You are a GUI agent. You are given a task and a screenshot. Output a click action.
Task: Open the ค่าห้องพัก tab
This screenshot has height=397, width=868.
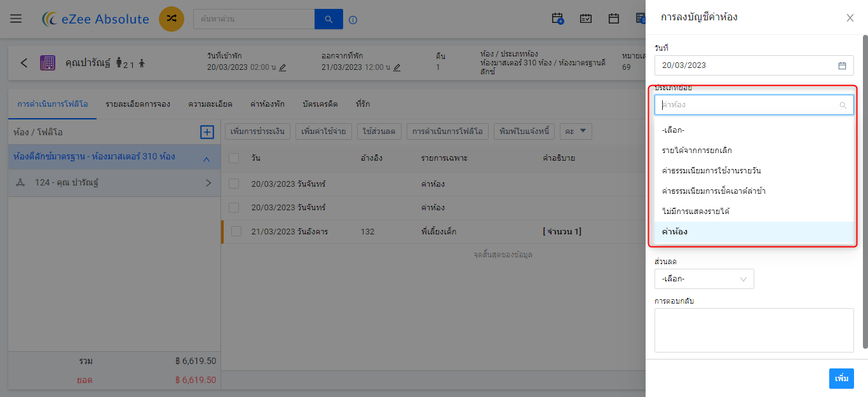click(267, 104)
